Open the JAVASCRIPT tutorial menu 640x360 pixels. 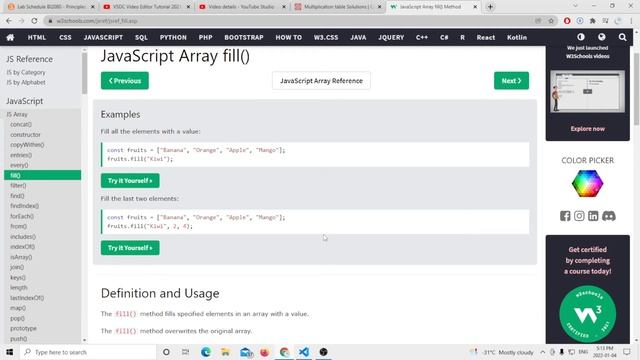tap(103, 37)
